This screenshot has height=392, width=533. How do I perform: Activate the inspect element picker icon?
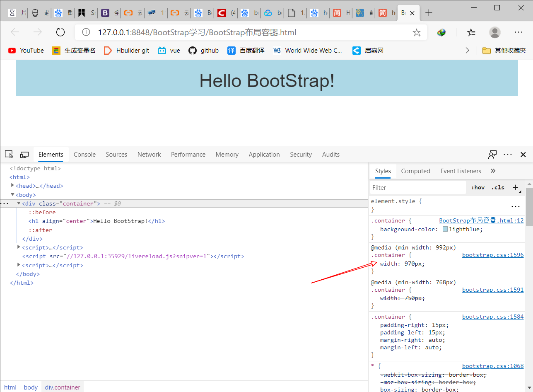tap(9, 155)
